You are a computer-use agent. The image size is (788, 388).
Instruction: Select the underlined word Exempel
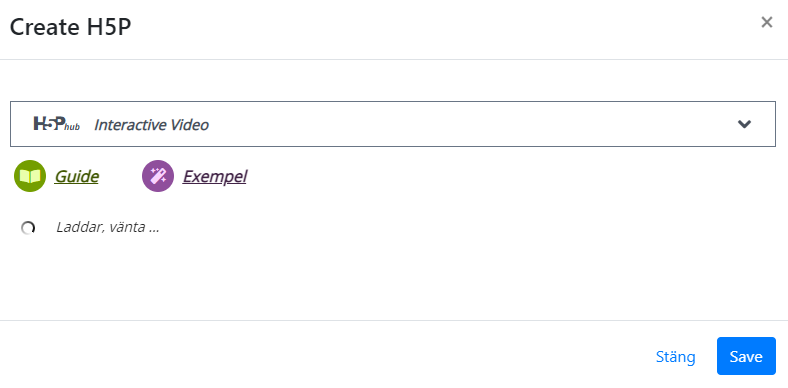215,176
